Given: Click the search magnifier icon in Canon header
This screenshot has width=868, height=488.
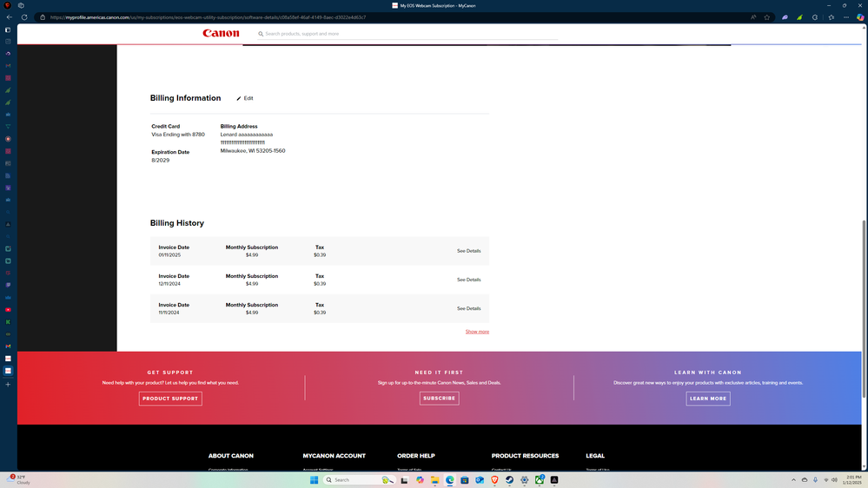Looking at the screenshot, I should coord(261,34).
